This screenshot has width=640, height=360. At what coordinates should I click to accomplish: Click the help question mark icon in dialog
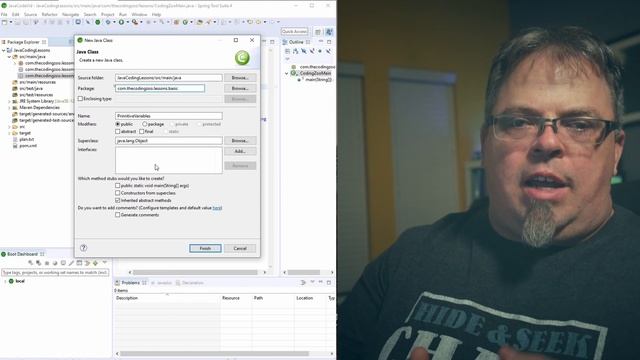(x=84, y=248)
